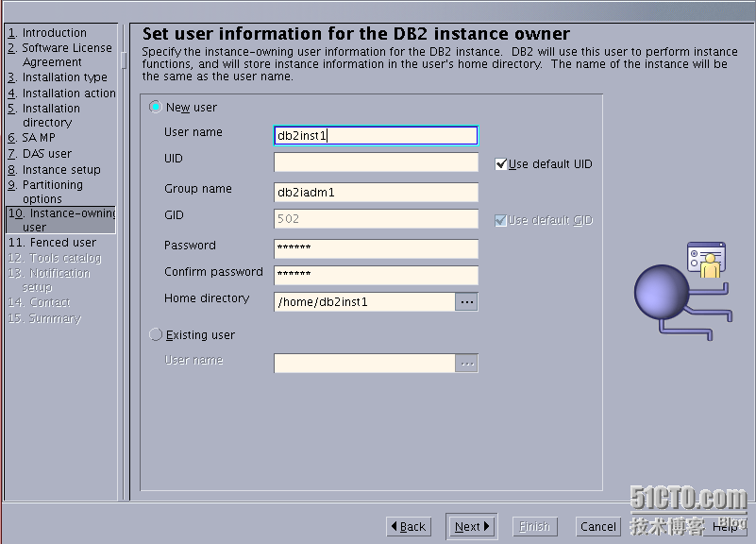
Task: Click the New user User name field
Action: pos(376,135)
